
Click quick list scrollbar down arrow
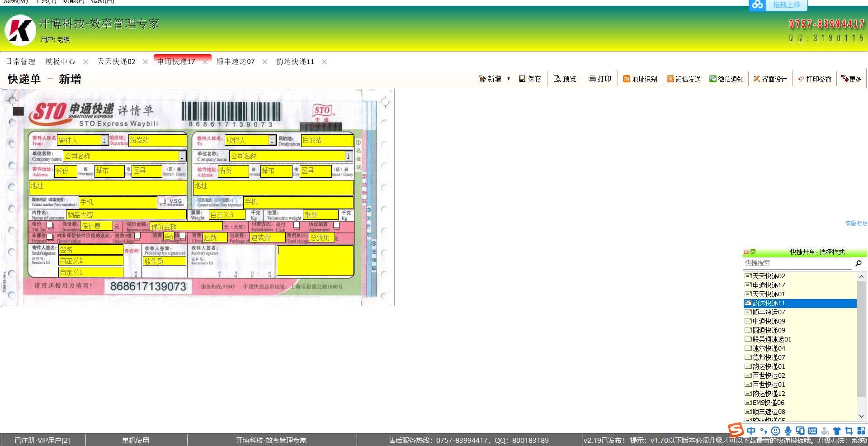861,416
